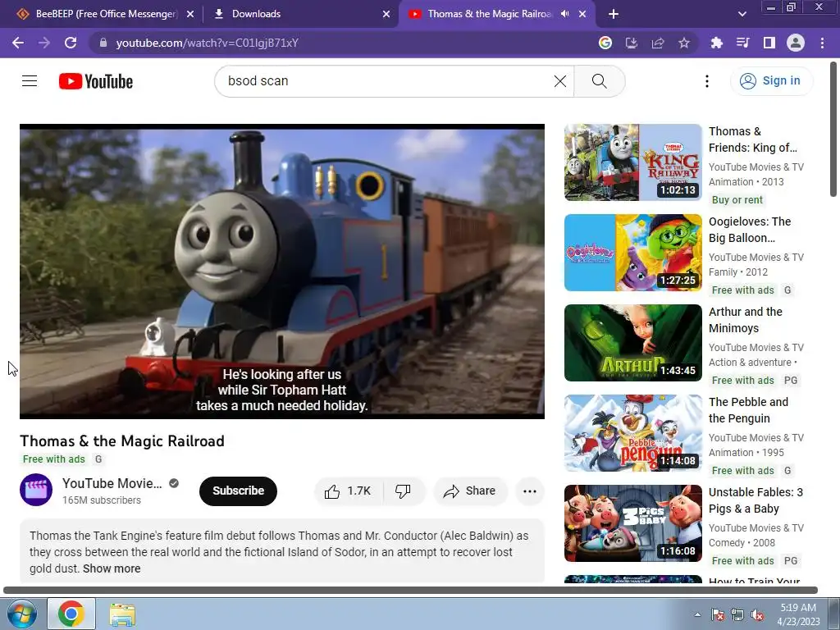Click the network tray icon
Screen dimensions: 840x630
(737, 615)
